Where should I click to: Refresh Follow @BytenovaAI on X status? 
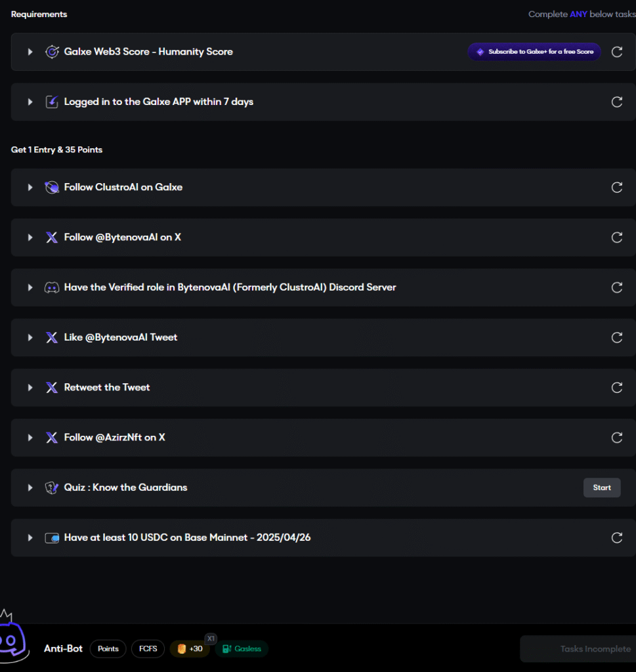[617, 238]
